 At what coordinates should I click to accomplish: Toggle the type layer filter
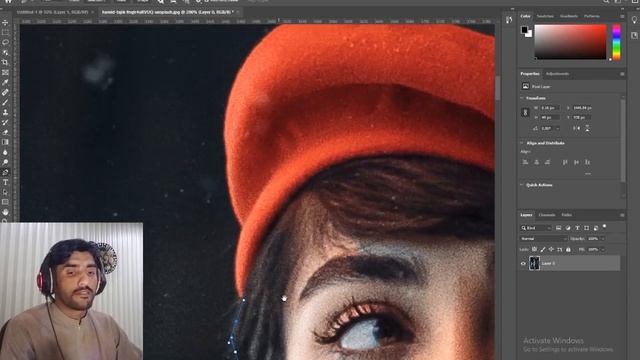coord(577,228)
